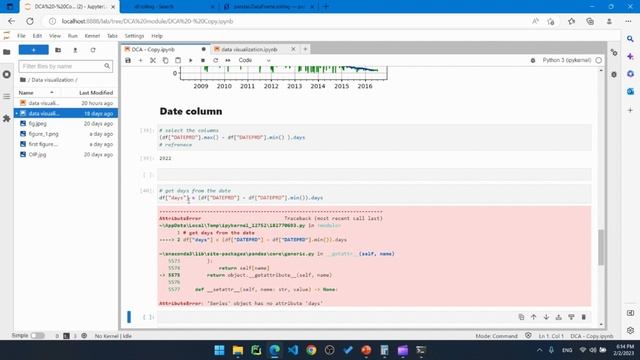
Task: Open the Kernel menu
Action: (x=92, y=36)
